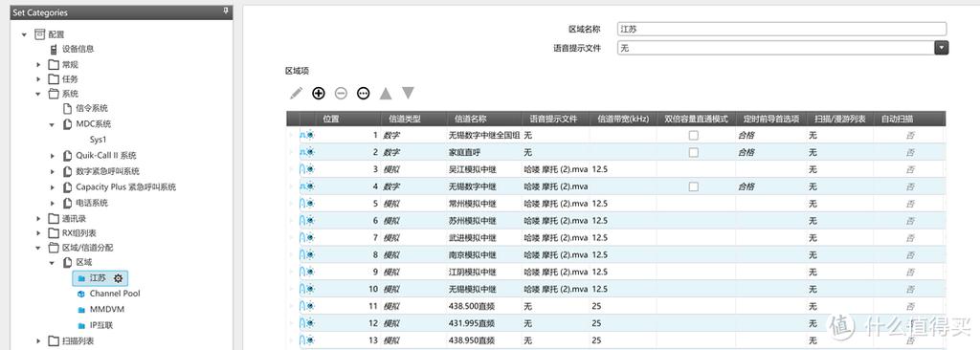Click the 江阴模拟中继 channel name cell
Screen dimensions: 980x350
point(483,272)
